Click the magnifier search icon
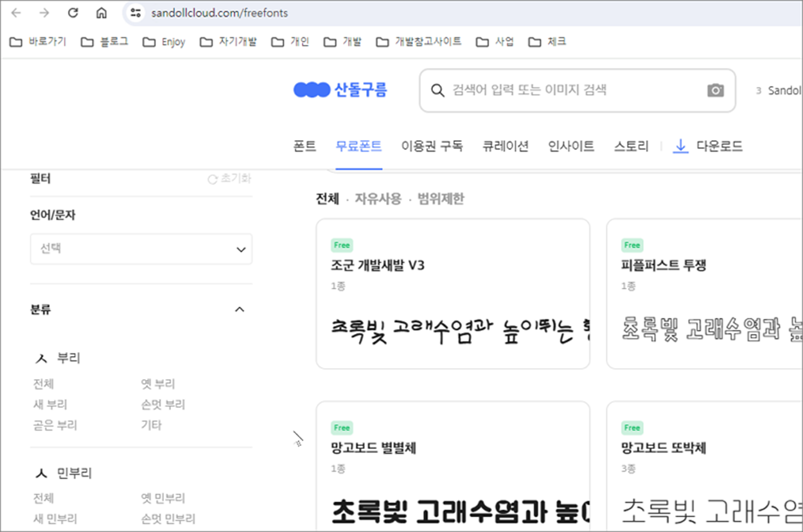The image size is (803, 532). [438, 91]
